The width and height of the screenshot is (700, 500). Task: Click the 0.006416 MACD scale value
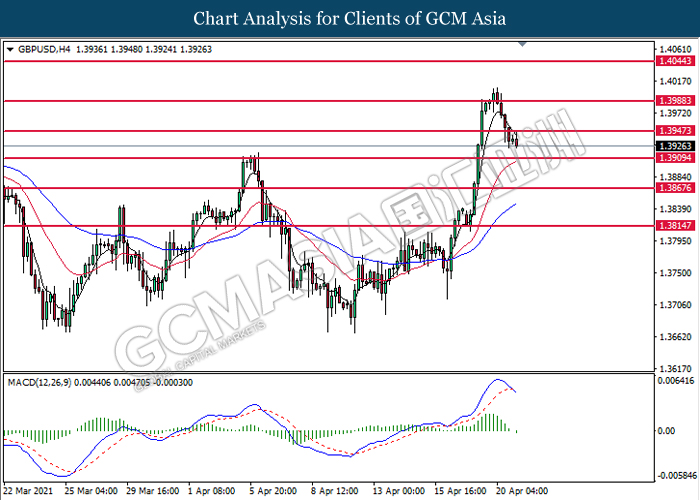pos(676,381)
